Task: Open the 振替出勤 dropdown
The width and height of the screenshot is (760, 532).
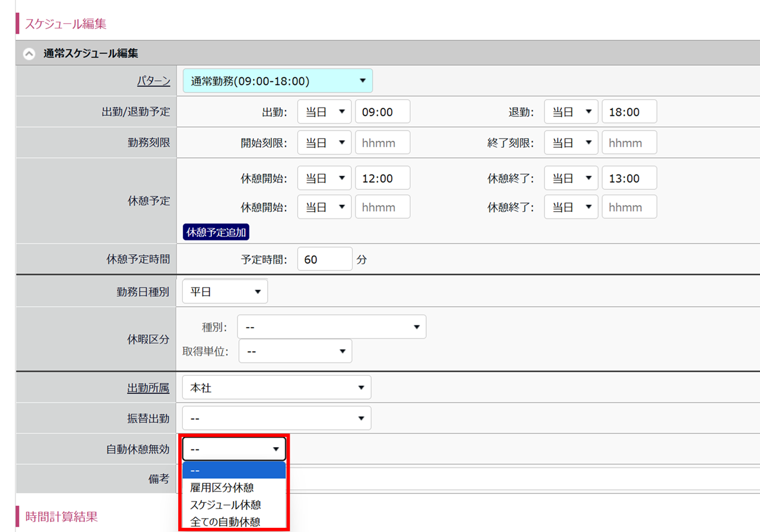Action: coord(277,418)
